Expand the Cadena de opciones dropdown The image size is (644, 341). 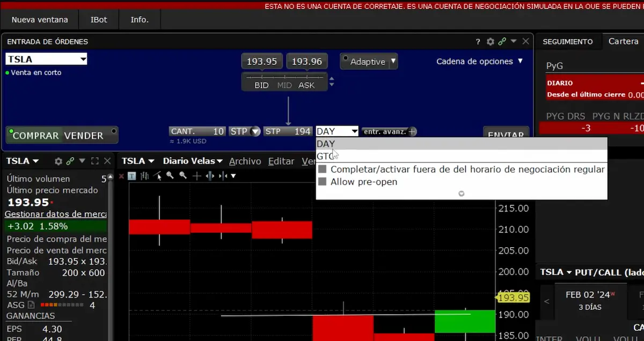479,62
